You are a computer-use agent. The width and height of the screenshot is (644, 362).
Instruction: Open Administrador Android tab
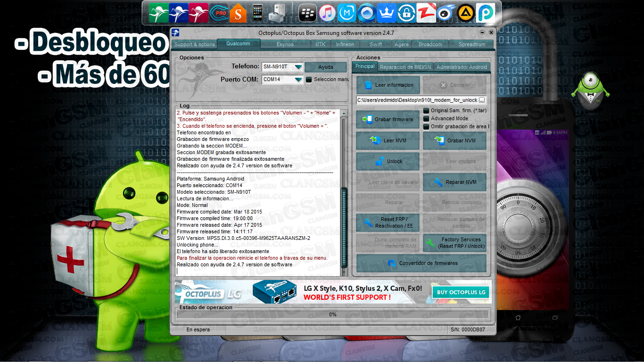(x=462, y=67)
